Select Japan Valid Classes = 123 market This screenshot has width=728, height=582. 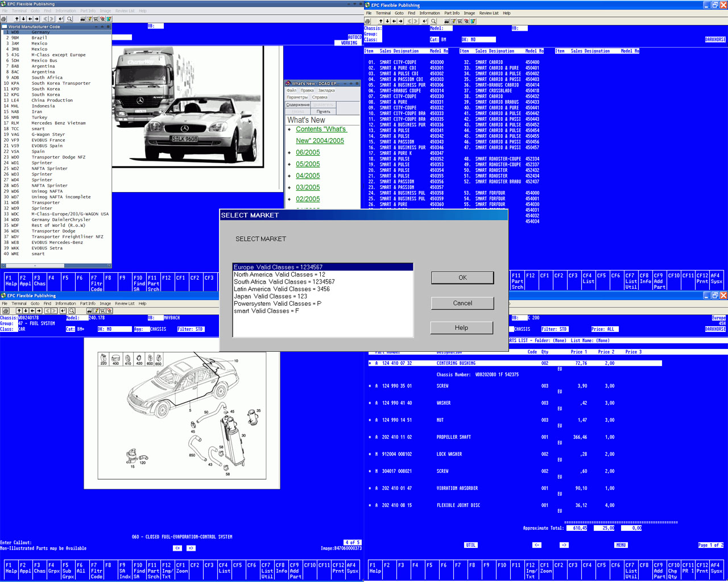pos(270,296)
